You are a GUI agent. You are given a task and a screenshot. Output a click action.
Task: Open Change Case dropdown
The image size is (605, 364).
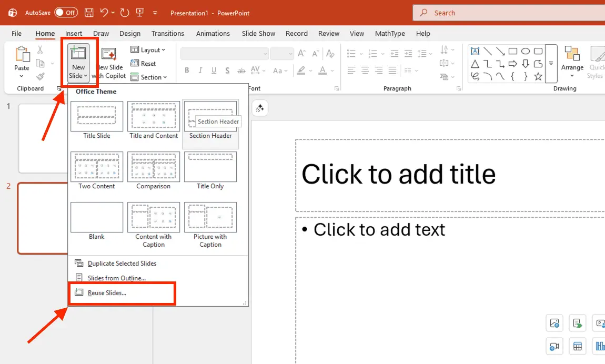point(280,70)
